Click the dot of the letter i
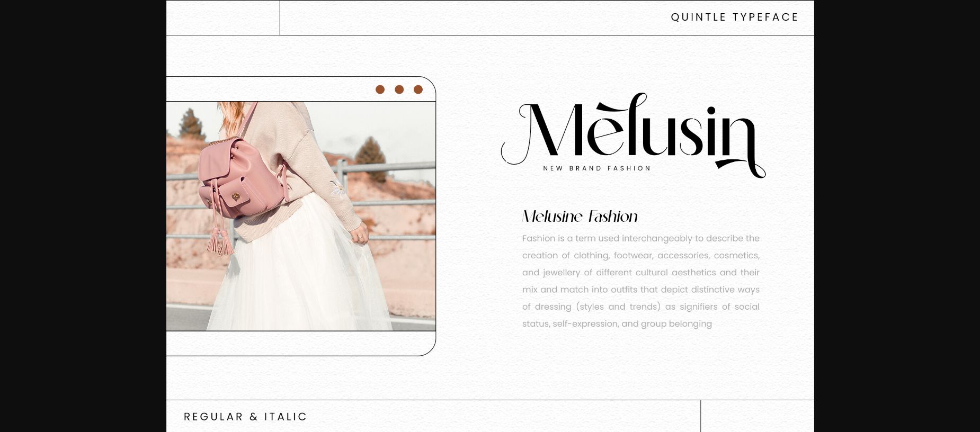 click(x=711, y=111)
